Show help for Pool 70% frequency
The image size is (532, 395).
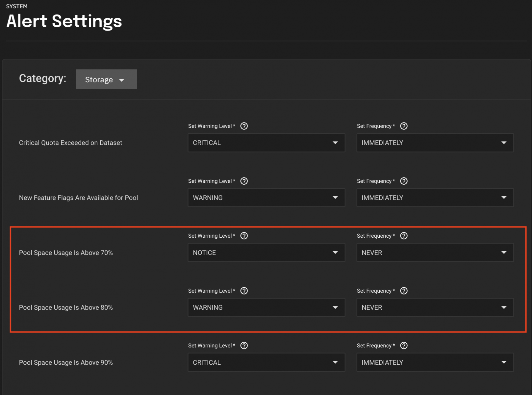tap(404, 236)
